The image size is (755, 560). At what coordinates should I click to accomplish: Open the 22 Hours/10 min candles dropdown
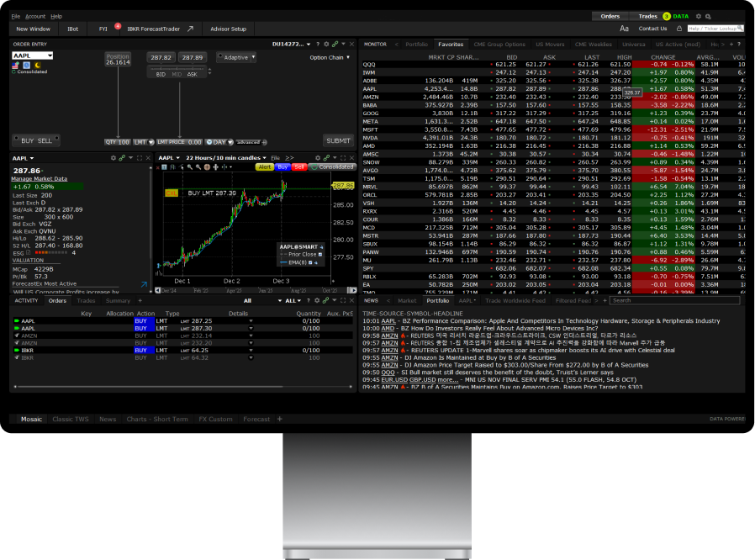226,158
